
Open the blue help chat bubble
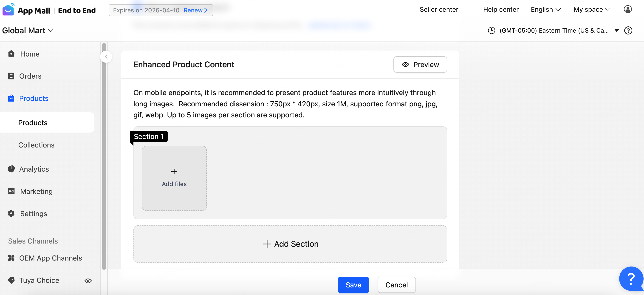630,278
